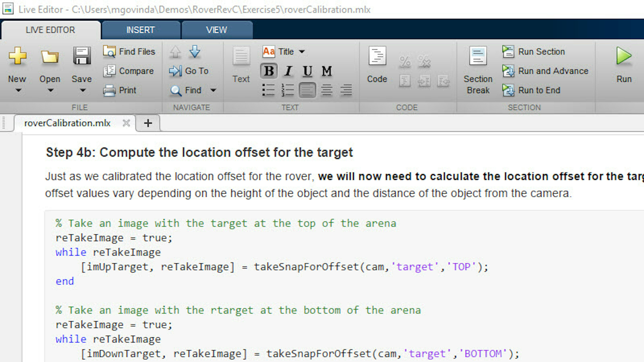
Task: Click the 'end' keyword in the code
Action: click(x=65, y=281)
